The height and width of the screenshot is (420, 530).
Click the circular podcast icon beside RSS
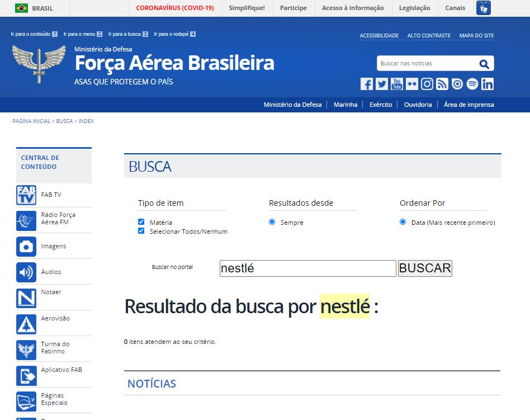pyautogui.click(x=457, y=84)
